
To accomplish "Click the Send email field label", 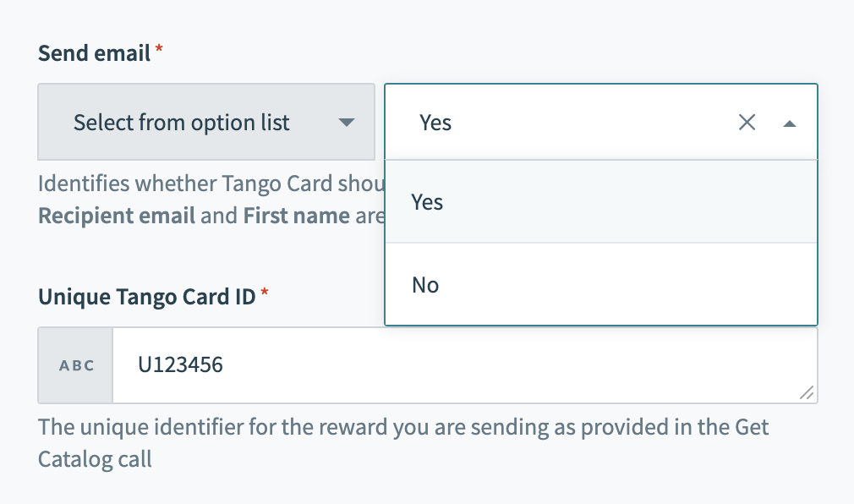I will 95,52.
